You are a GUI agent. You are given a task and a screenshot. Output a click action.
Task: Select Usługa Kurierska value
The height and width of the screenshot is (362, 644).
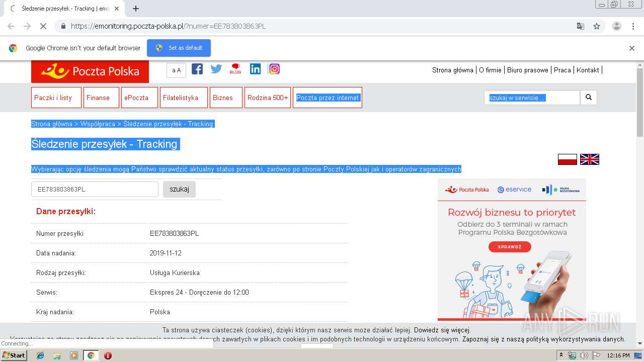(x=175, y=273)
